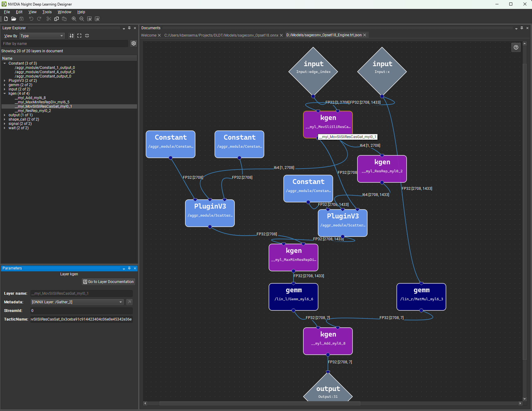This screenshot has width=532, height=411.
Task: Paste using clipboard toolbar icon
Action: point(64,19)
